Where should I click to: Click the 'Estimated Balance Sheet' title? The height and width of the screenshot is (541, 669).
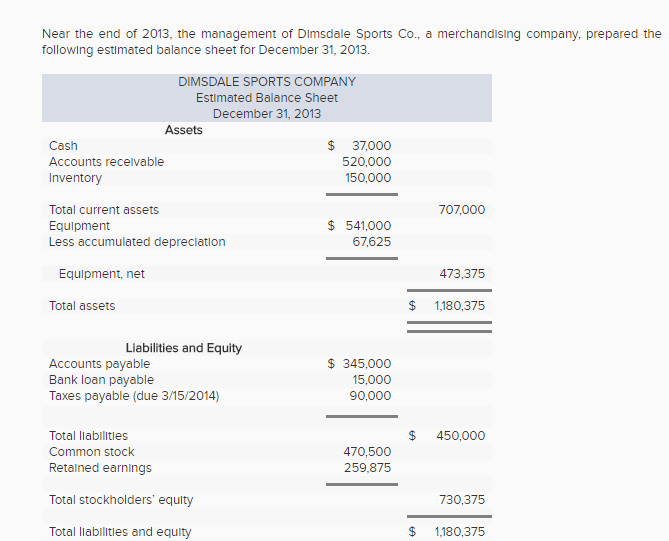click(267, 98)
